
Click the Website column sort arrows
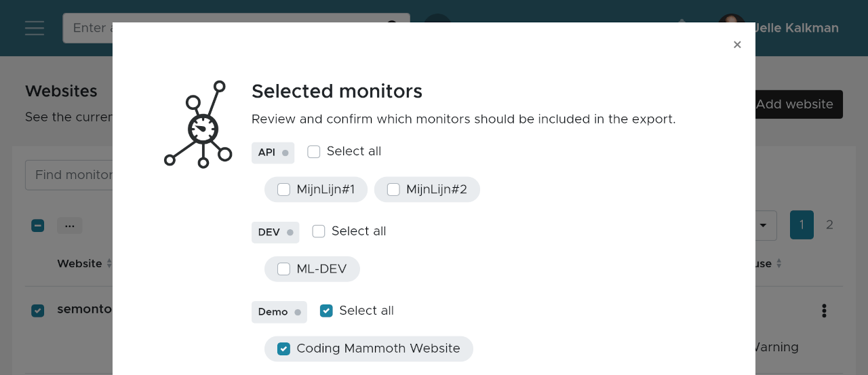point(109,264)
